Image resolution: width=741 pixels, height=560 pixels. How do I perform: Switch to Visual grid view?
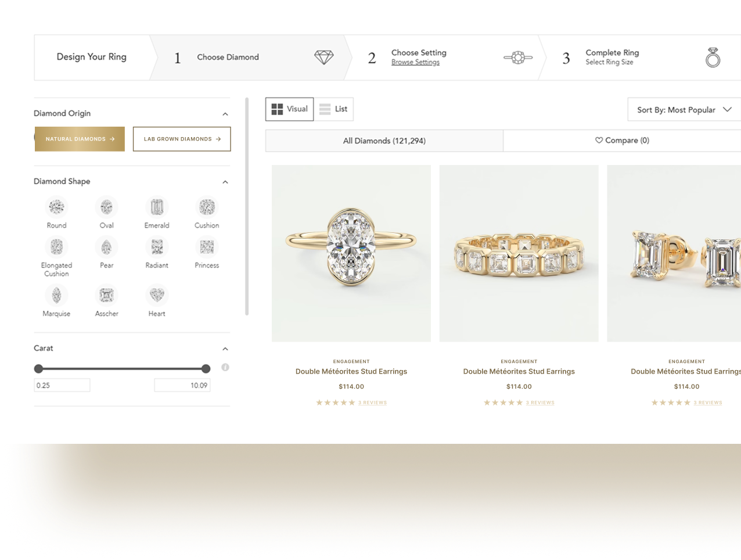coord(290,109)
